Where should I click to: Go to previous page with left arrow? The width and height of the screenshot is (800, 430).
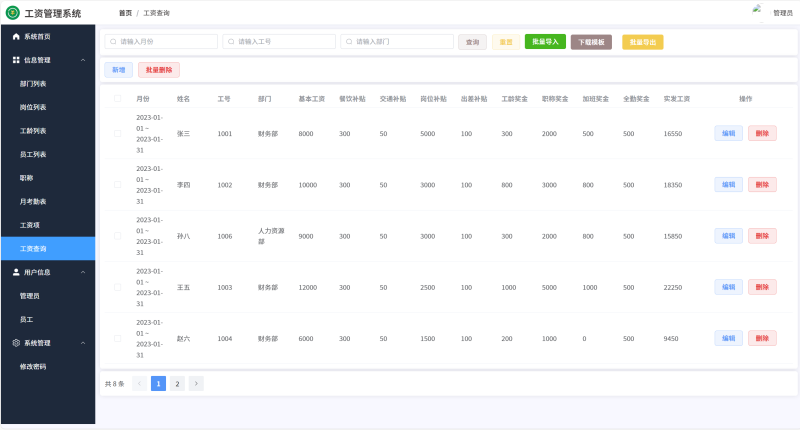(x=139, y=384)
